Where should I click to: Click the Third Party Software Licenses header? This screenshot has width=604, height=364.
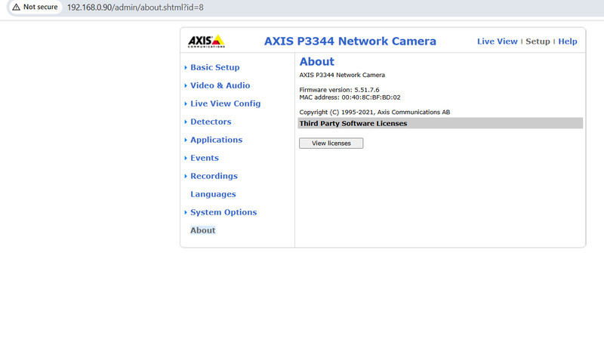440,123
